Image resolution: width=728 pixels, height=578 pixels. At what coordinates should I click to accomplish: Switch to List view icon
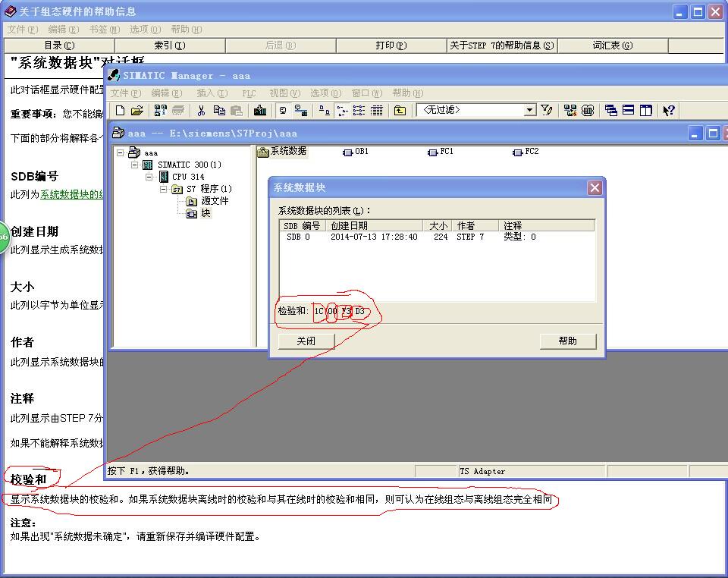tap(359, 111)
